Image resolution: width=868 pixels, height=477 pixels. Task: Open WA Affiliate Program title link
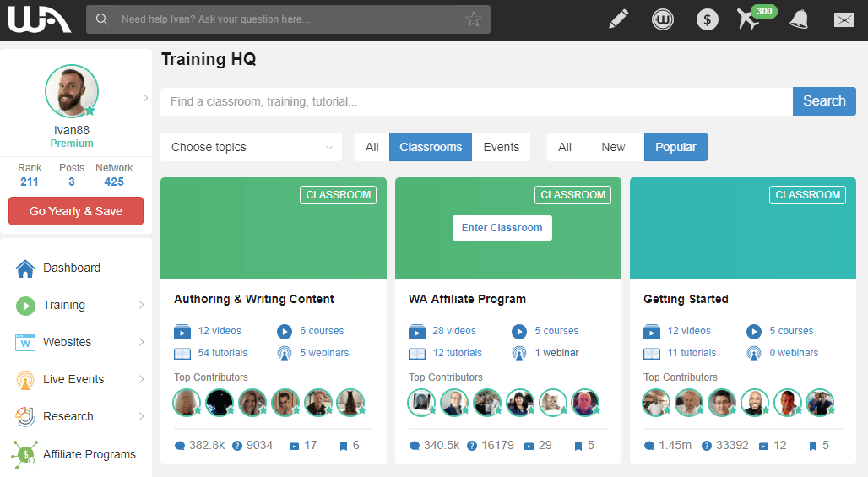(467, 300)
